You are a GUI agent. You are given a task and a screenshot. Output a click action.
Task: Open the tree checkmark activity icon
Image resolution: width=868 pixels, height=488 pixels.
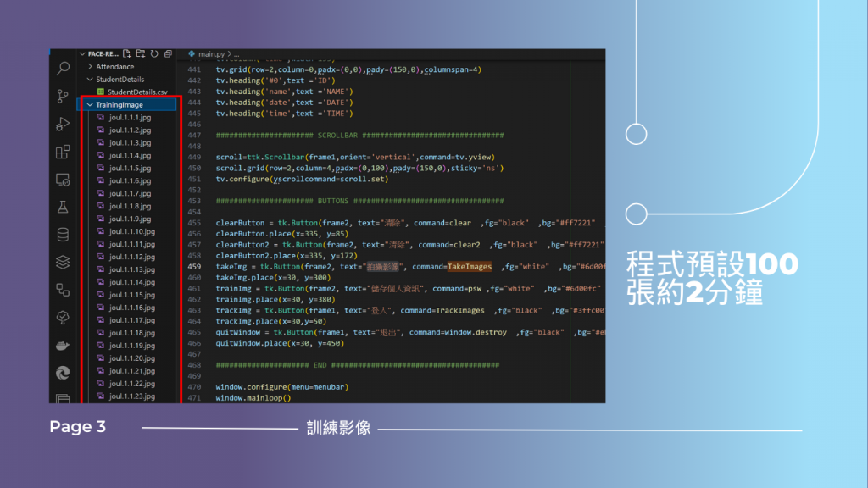click(63, 318)
